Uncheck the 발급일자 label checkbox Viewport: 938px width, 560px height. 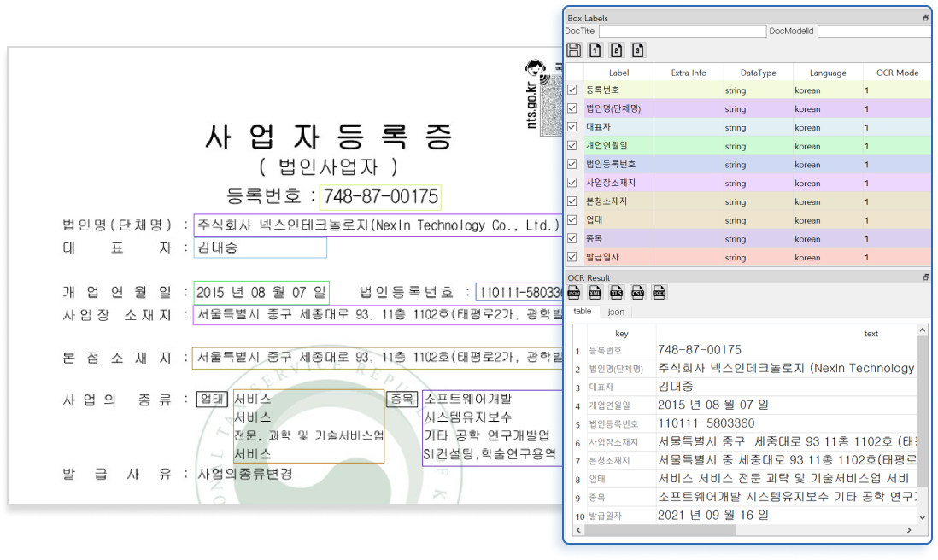(x=572, y=256)
